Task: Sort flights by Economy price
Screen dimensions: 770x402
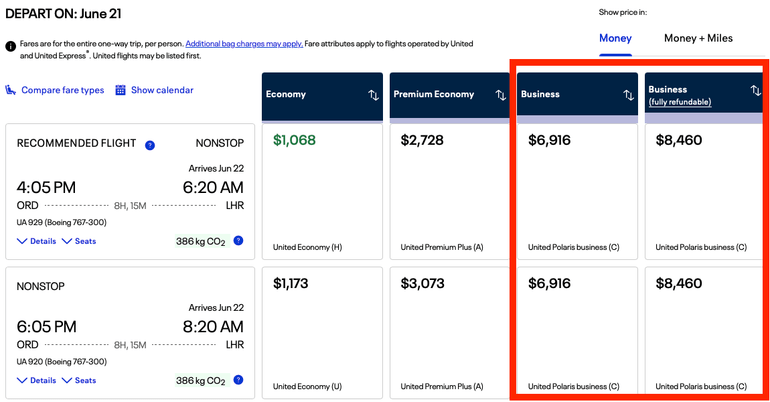Action: click(373, 95)
